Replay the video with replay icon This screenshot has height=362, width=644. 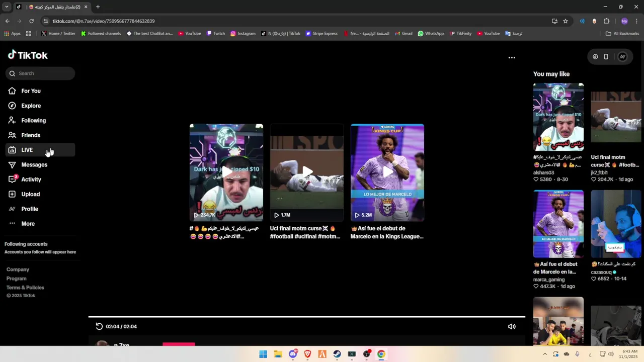pos(99,326)
